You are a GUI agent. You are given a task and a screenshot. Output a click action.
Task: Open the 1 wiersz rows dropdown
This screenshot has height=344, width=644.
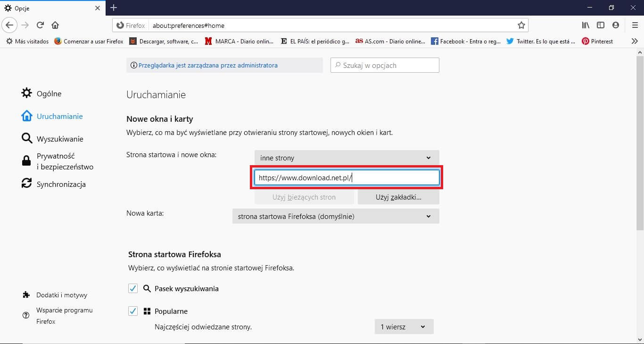(x=404, y=327)
